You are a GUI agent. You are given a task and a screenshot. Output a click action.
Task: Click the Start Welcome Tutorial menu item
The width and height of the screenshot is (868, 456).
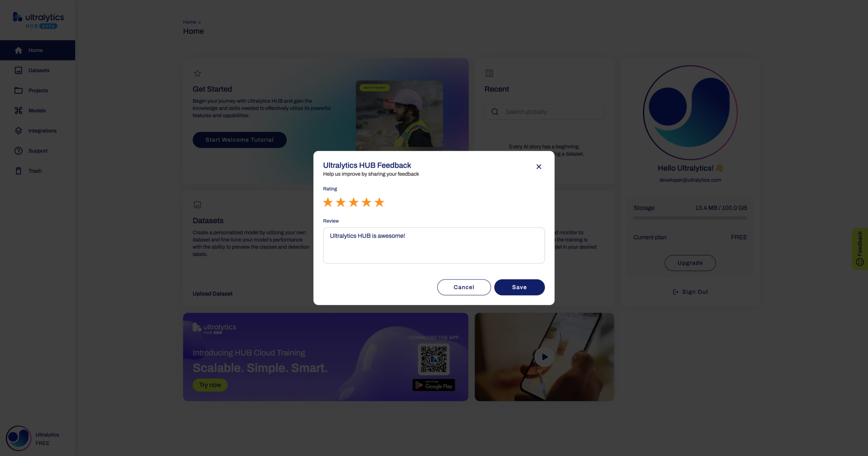(240, 140)
